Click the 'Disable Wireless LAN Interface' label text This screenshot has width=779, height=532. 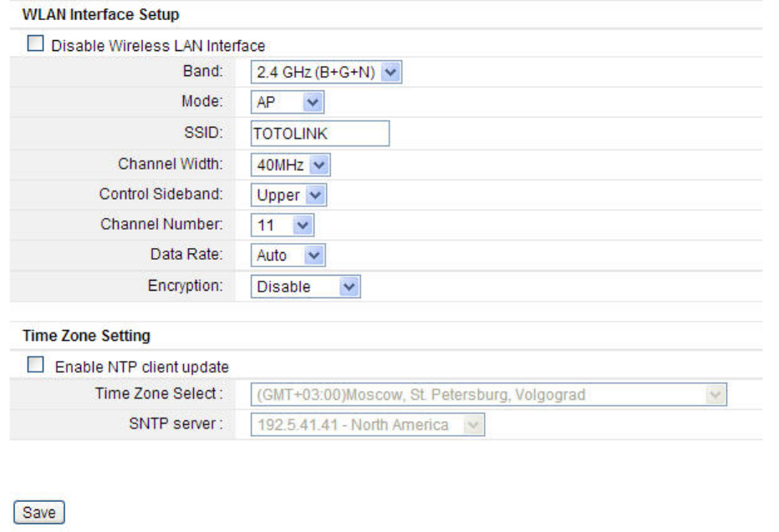(x=158, y=46)
